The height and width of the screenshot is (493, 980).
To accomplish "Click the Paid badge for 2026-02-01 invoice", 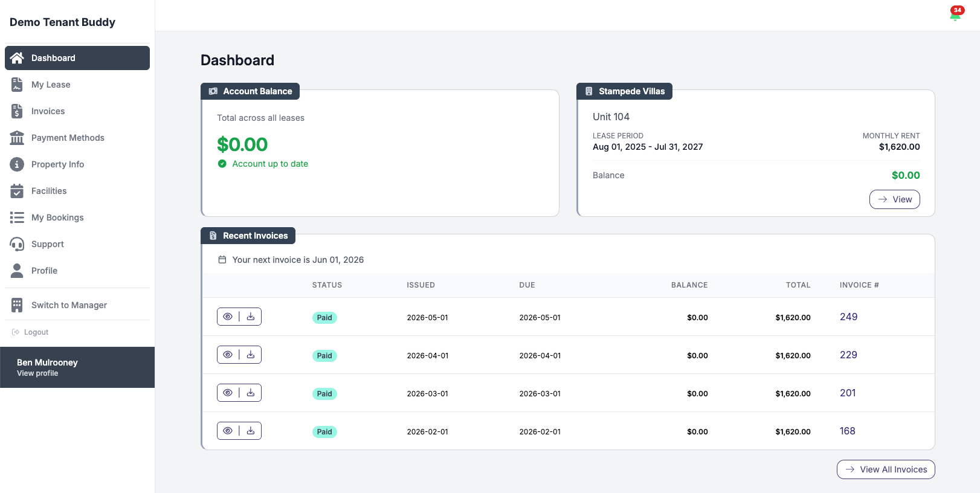I will 324,432.
